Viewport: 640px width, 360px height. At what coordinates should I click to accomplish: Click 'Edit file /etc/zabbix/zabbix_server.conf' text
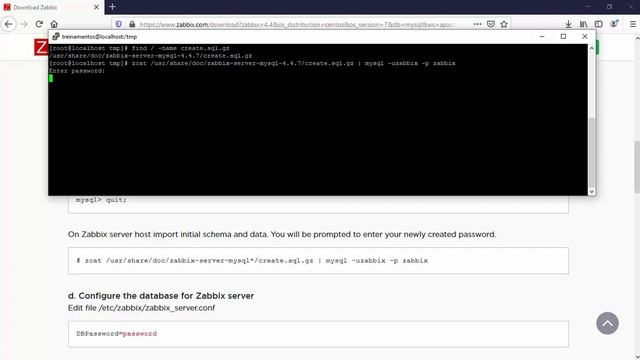[141, 308]
